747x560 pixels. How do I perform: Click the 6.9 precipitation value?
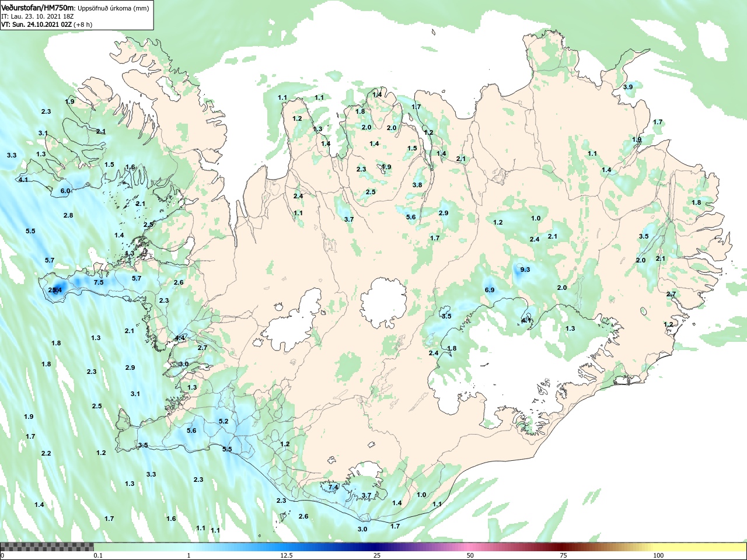tap(490, 290)
